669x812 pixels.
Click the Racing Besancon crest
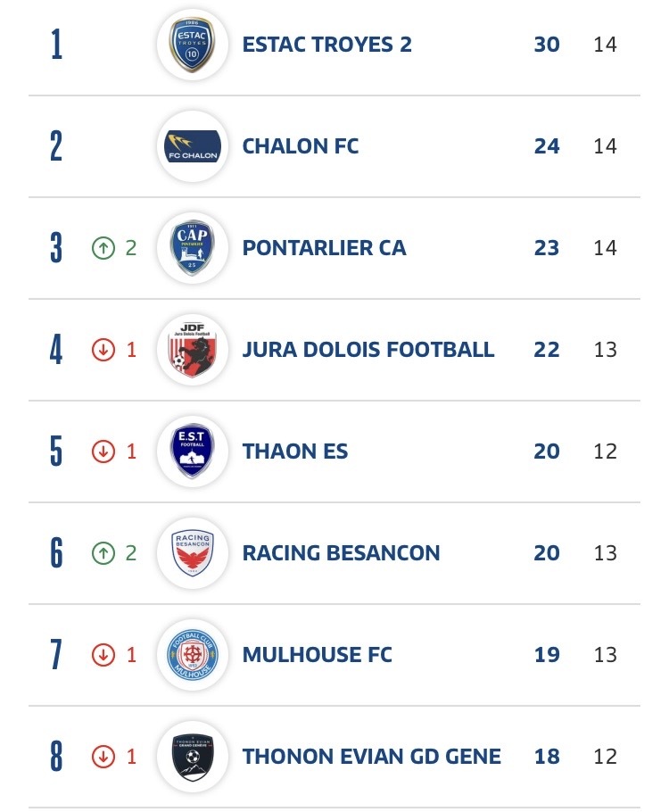coord(193,552)
